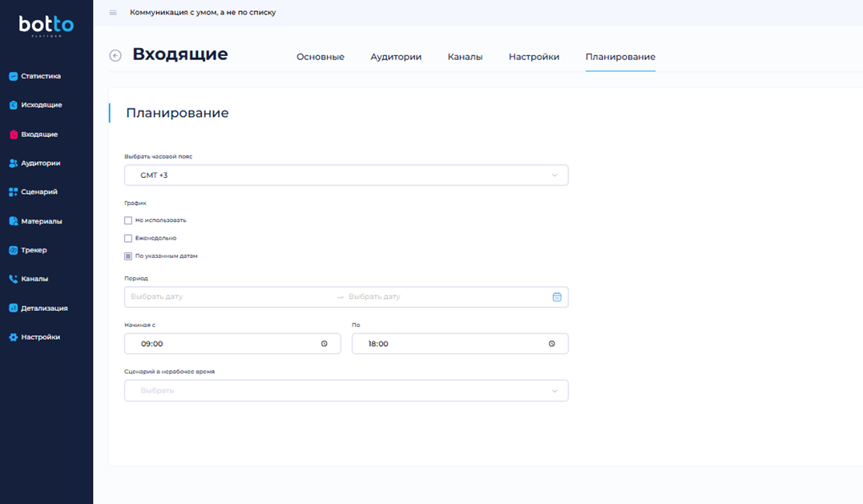Click the back arrow next to Входящие
Image resolution: width=863 pixels, height=504 pixels.
[115, 55]
